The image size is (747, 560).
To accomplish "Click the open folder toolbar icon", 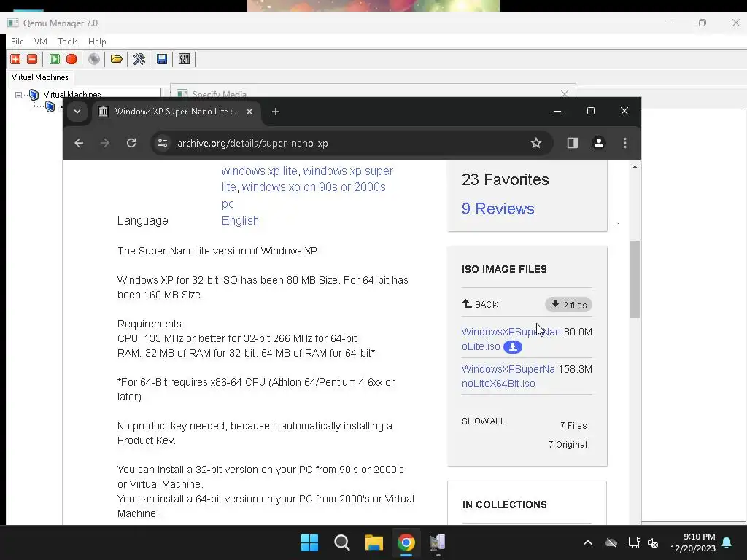I will point(116,59).
